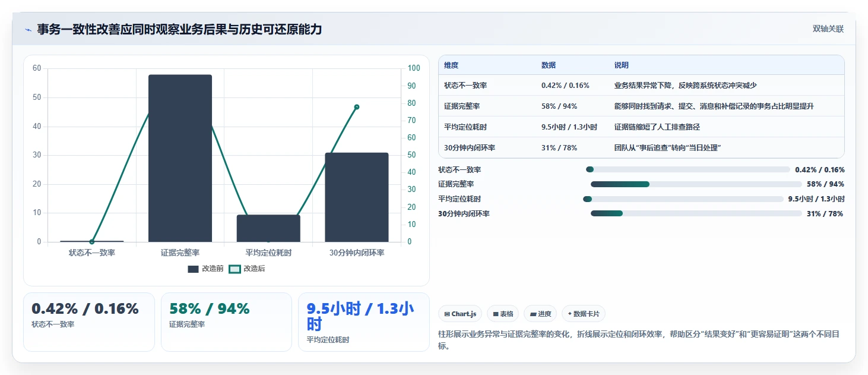Click the 表格 tag chip
This screenshot has width=868, height=375.
point(503,314)
